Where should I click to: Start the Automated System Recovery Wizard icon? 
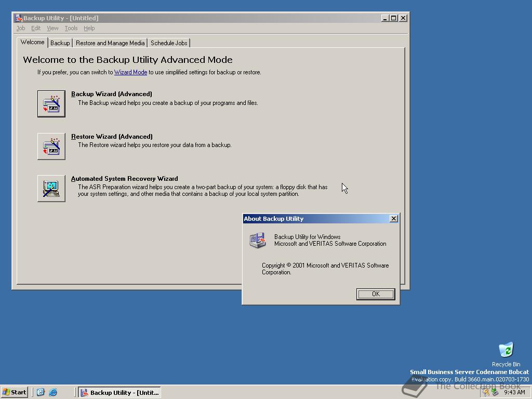pos(51,189)
